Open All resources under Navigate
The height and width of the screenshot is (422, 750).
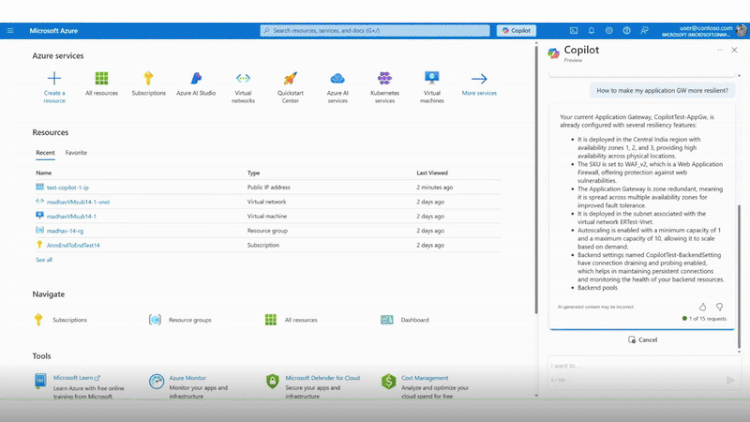(301, 320)
